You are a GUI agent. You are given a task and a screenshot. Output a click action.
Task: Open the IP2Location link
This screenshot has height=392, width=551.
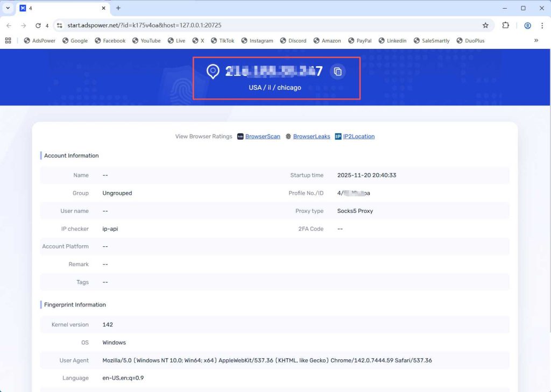pyautogui.click(x=358, y=137)
